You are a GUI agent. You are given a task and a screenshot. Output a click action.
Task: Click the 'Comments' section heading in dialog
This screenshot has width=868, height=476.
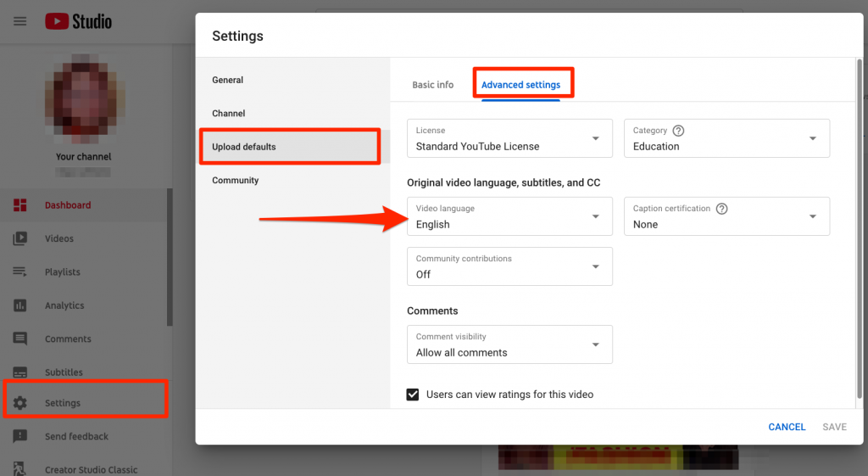click(432, 311)
